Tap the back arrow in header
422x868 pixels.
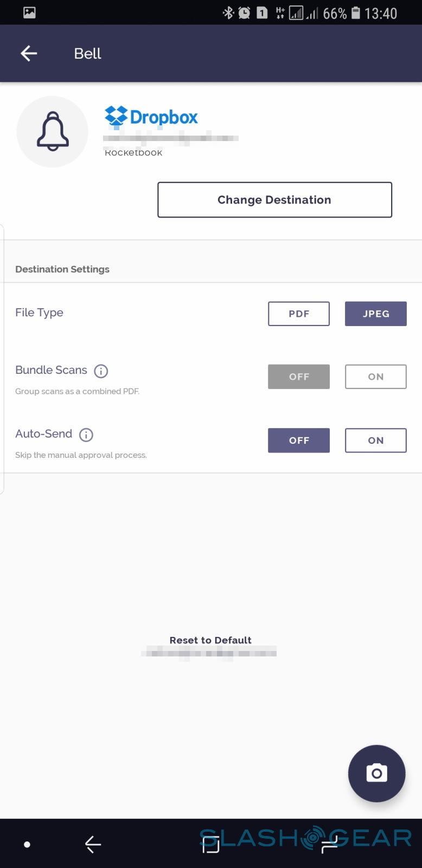29,53
